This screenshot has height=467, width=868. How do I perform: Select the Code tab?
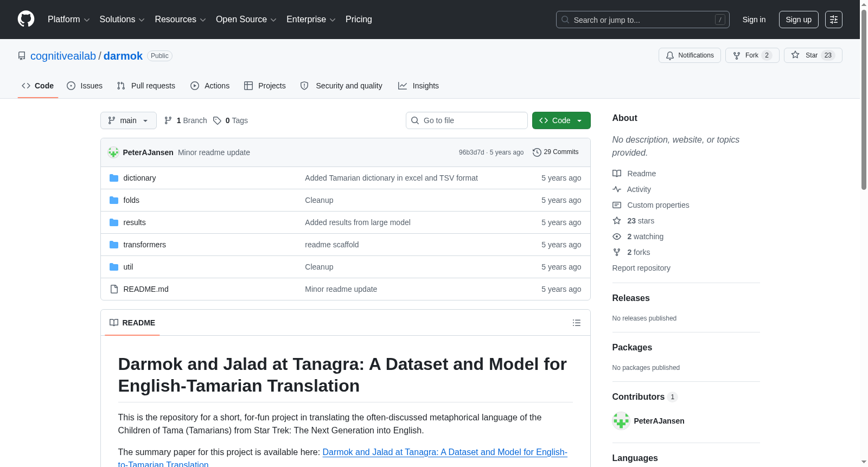point(38,86)
